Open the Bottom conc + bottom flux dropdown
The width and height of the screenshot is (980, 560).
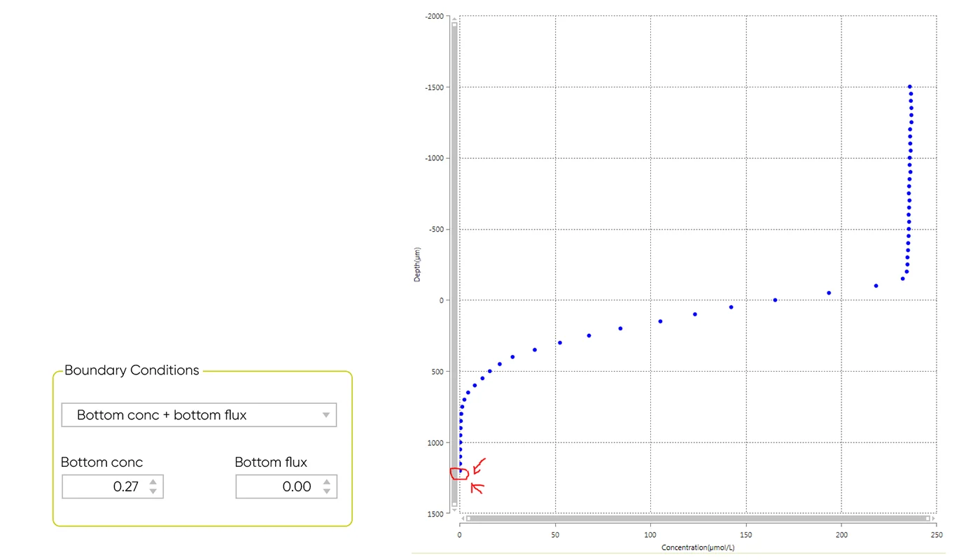(x=199, y=415)
